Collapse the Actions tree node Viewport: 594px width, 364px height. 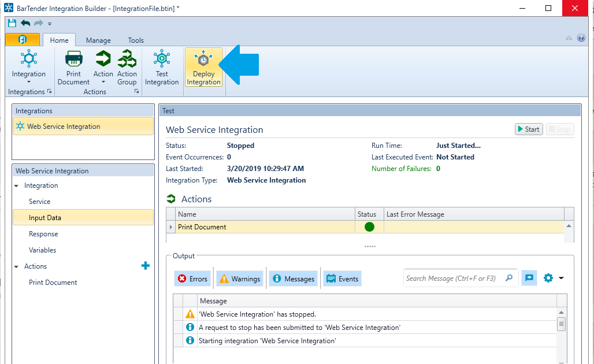pos(16,267)
